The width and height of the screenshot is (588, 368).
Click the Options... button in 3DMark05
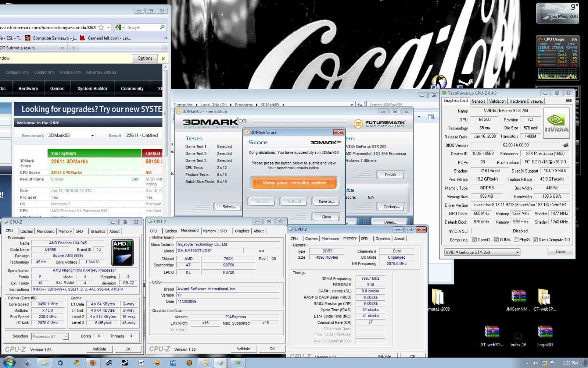[392, 207]
